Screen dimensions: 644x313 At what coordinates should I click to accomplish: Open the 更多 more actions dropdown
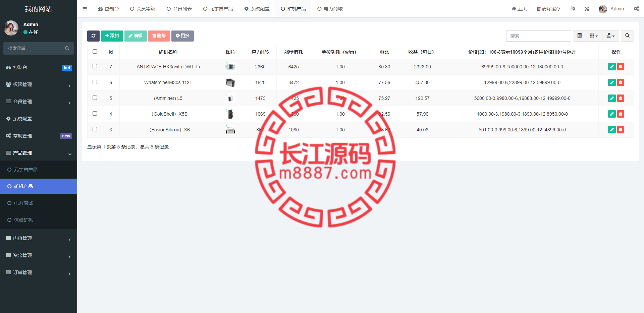tap(182, 36)
